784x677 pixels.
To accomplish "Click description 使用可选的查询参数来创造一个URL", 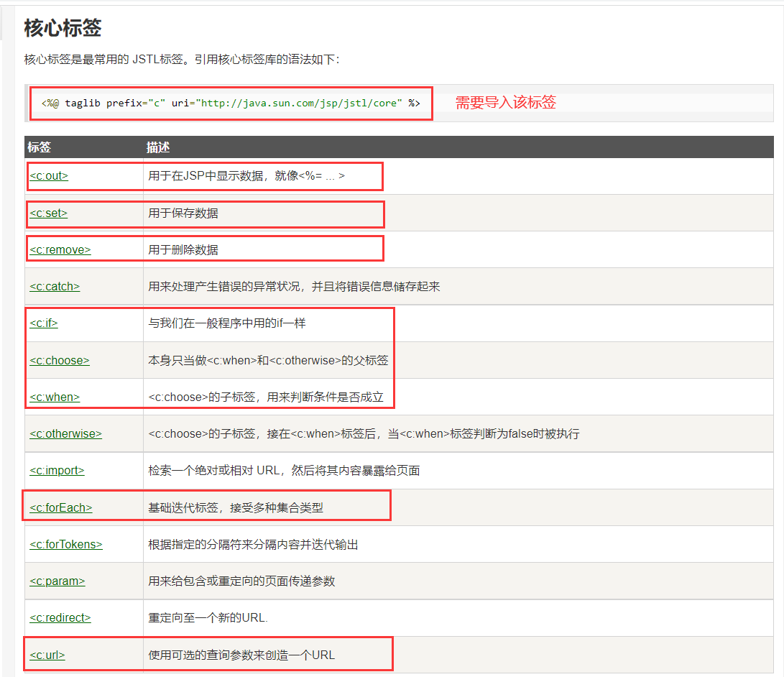I will tap(241, 655).
